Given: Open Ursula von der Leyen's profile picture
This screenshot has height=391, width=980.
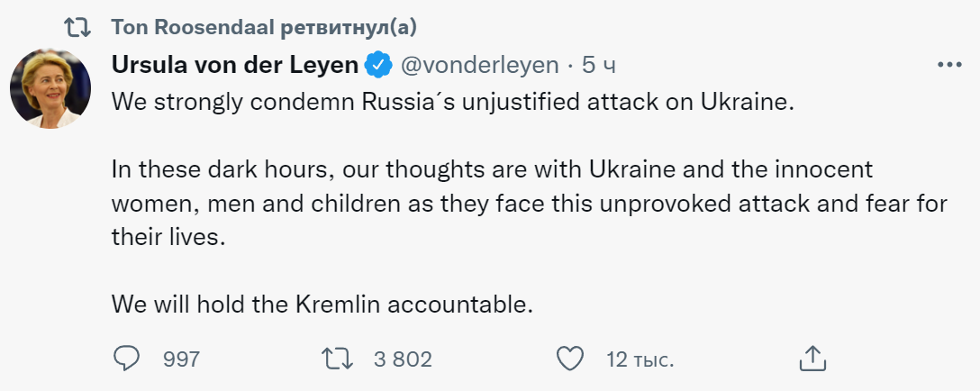Looking at the screenshot, I should tap(50, 89).
